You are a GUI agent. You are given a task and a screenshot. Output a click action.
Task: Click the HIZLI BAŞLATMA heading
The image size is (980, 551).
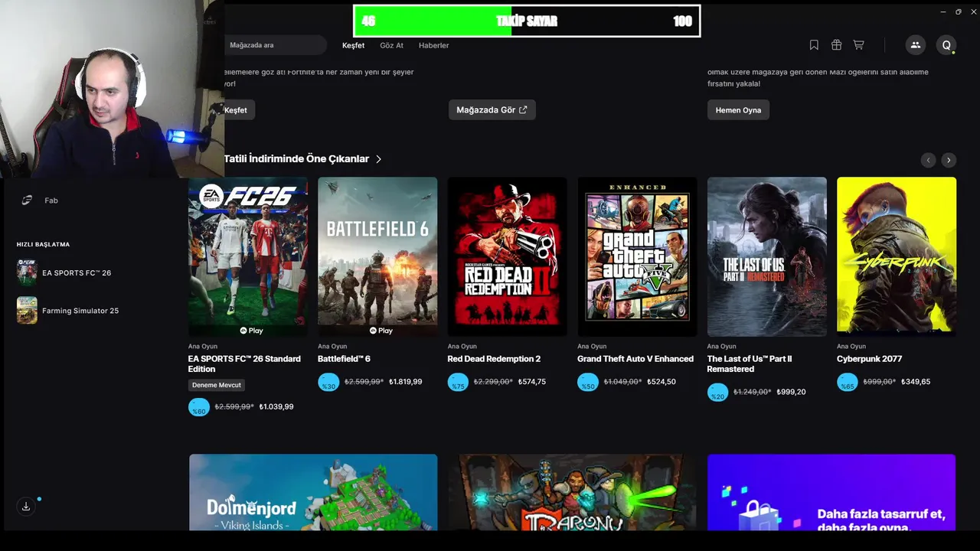coord(43,244)
